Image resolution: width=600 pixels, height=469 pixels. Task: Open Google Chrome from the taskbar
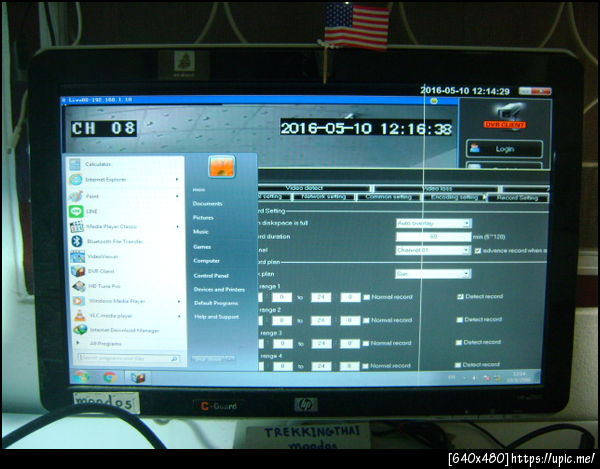coord(110,378)
